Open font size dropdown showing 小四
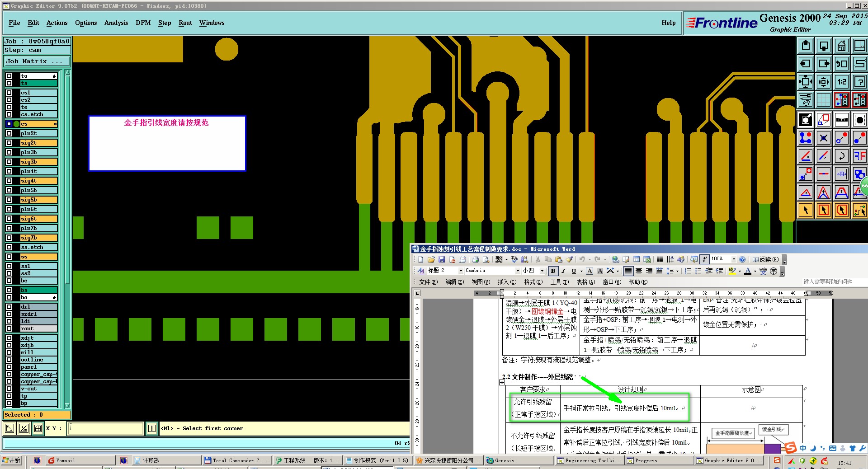The height and width of the screenshot is (469, 868). 542,271
